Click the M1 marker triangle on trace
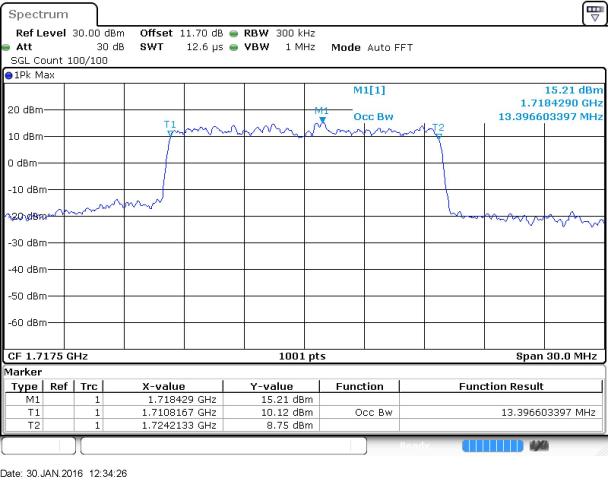This screenshot has height=491, width=608. (x=323, y=121)
